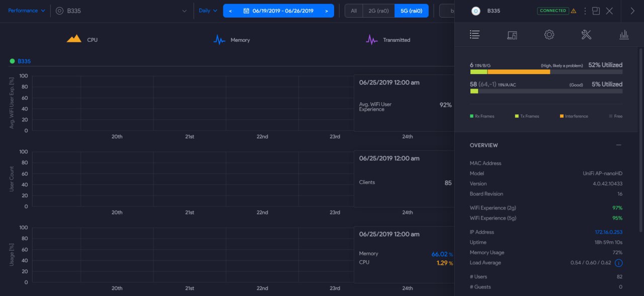Select the All radios filter
Viewport: 644px width, 296px height.
(354, 11)
